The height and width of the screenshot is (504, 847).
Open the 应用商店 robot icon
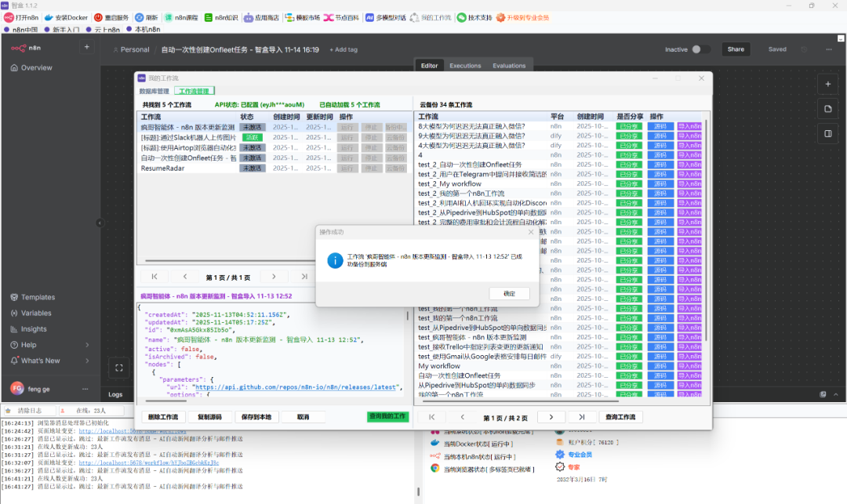[x=249, y=17]
